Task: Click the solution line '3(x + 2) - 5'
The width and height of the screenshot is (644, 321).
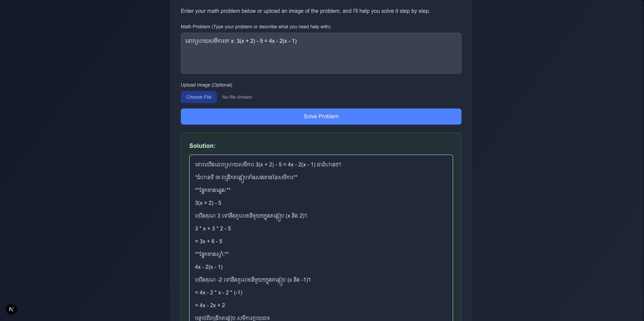Action: pos(208,203)
